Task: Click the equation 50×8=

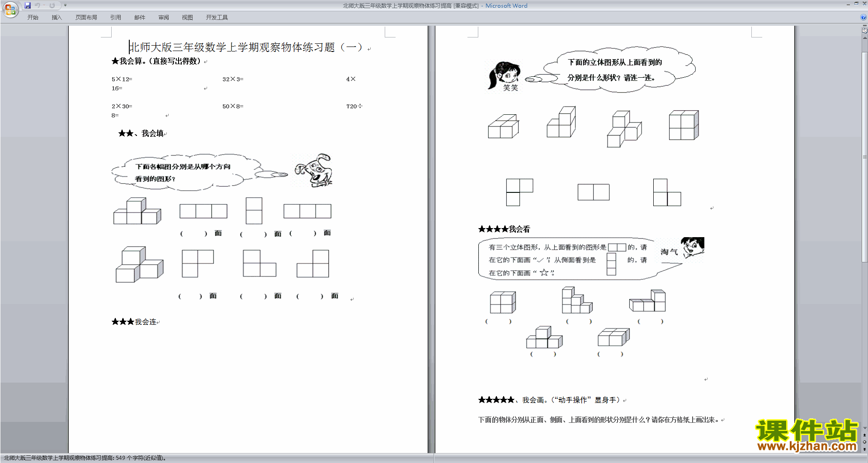Action: (233, 106)
